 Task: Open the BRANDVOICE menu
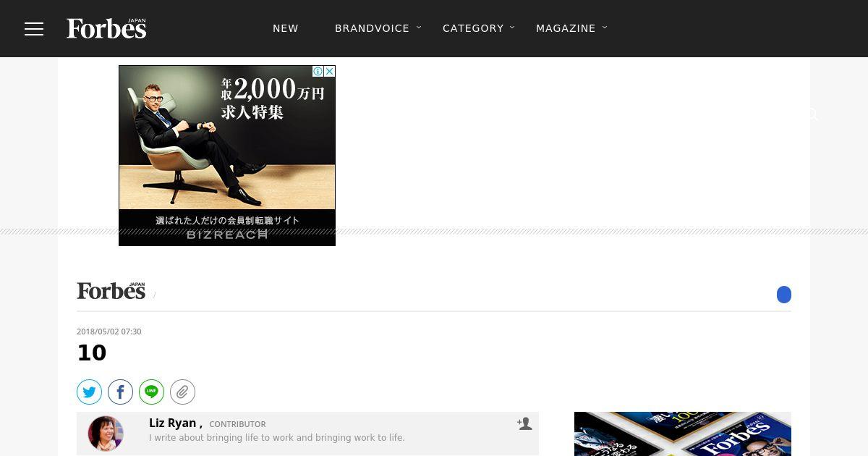click(x=372, y=28)
